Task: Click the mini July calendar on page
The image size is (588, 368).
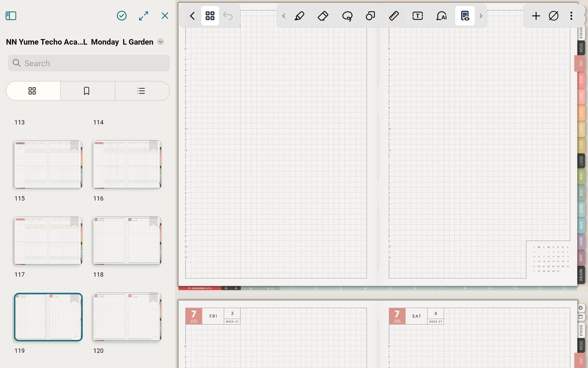Action: (x=551, y=259)
